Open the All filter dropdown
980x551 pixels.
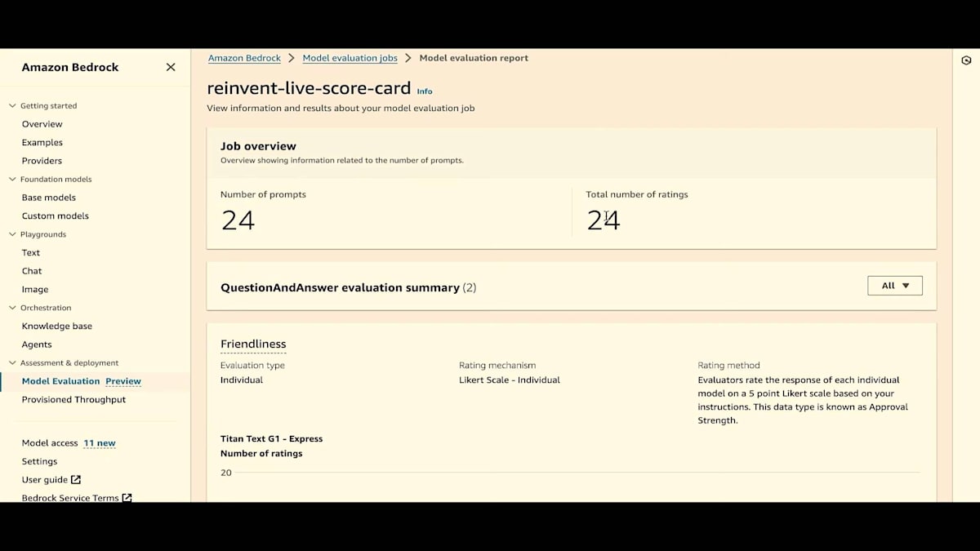(895, 286)
